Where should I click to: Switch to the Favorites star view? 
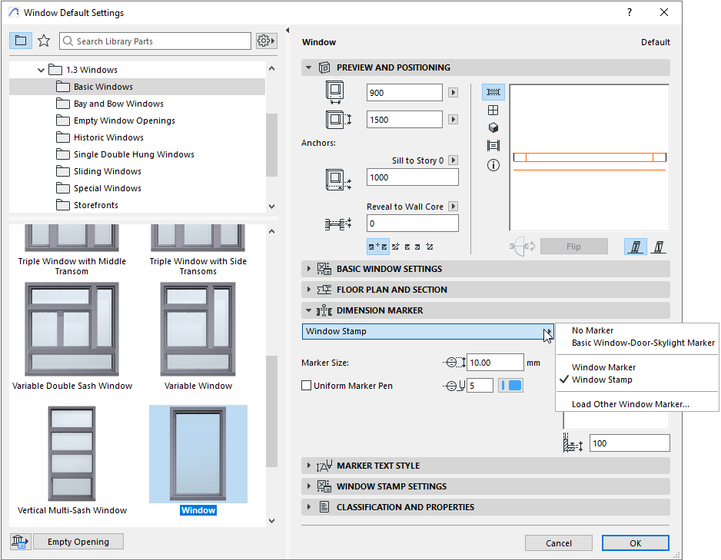tap(43, 41)
